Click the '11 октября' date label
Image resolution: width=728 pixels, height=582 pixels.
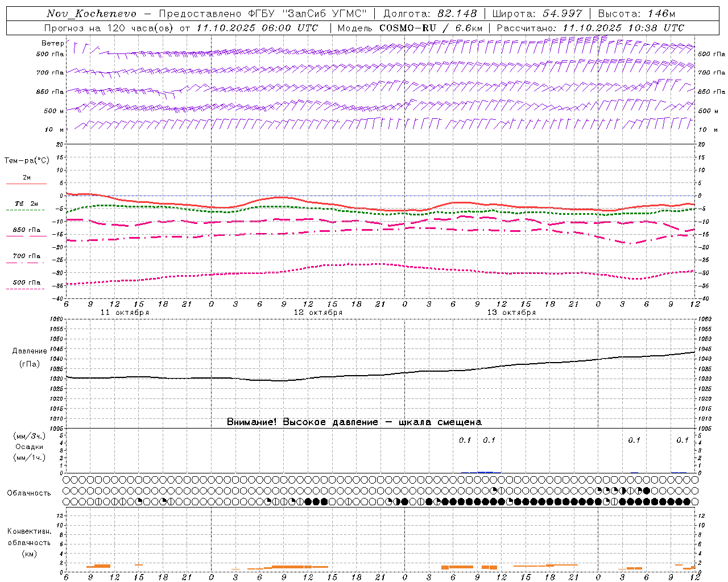125,313
